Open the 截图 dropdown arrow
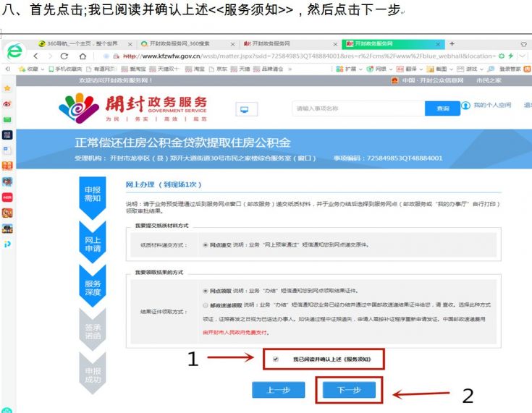Viewport: 532px width, 413px height. click(x=451, y=69)
